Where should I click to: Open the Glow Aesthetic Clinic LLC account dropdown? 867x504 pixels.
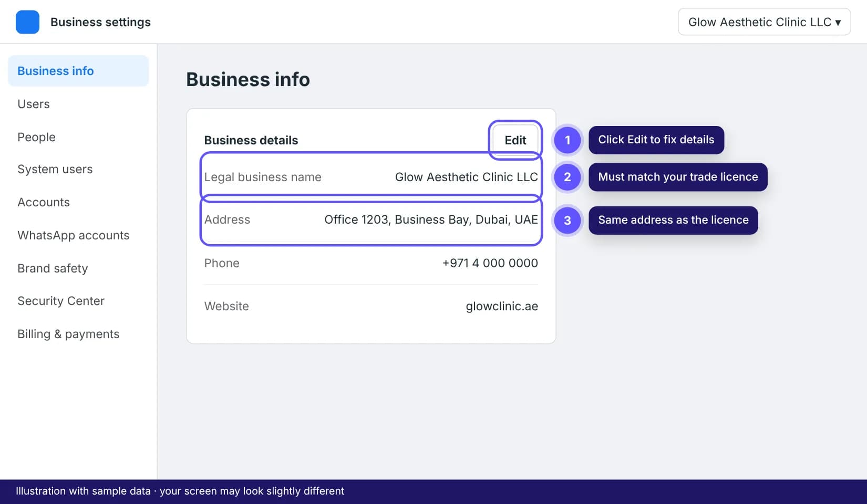pos(764,22)
